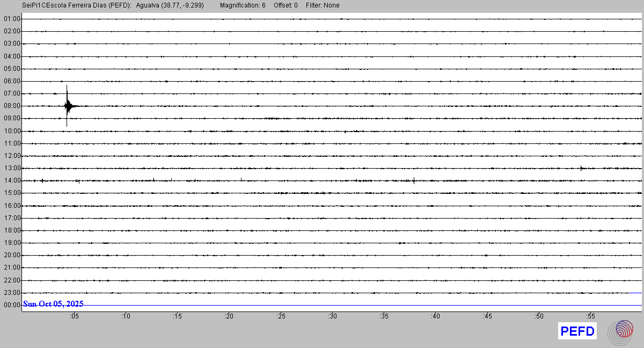The image size is (644, 348).
Task: Select the 23:00 hour label
Action: pos(12,293)
